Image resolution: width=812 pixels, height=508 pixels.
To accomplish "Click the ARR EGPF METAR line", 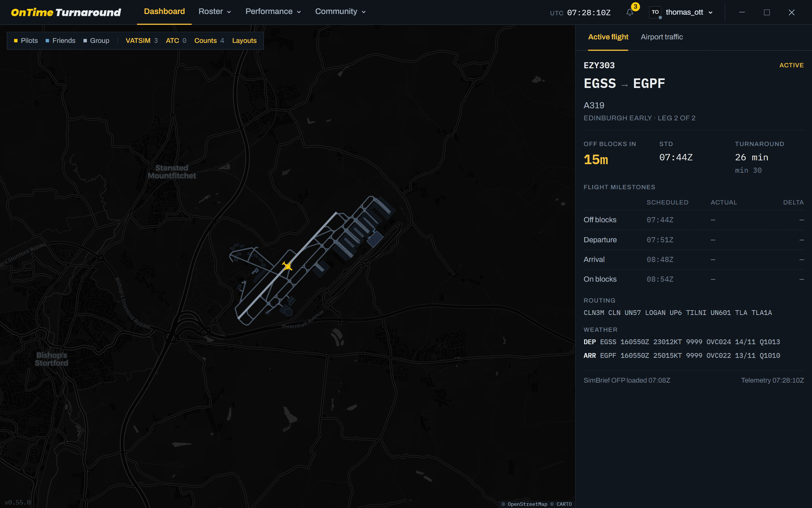I will 681,356.
